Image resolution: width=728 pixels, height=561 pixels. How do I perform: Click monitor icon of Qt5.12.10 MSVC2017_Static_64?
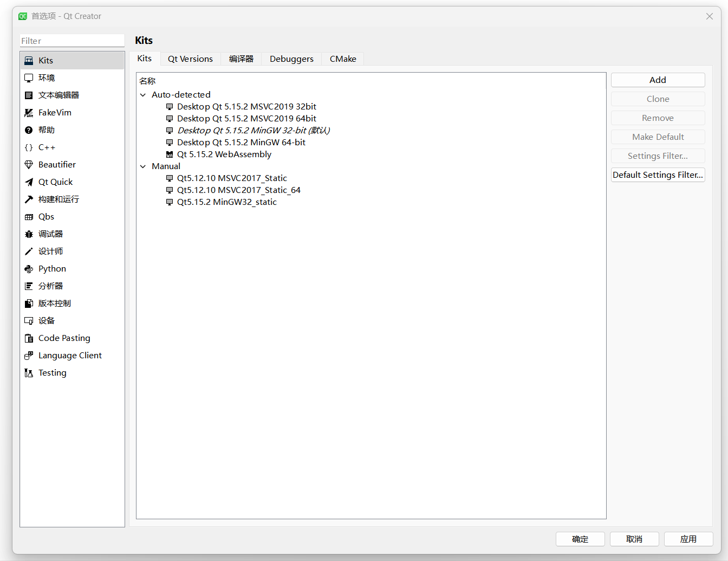point(170,190)
